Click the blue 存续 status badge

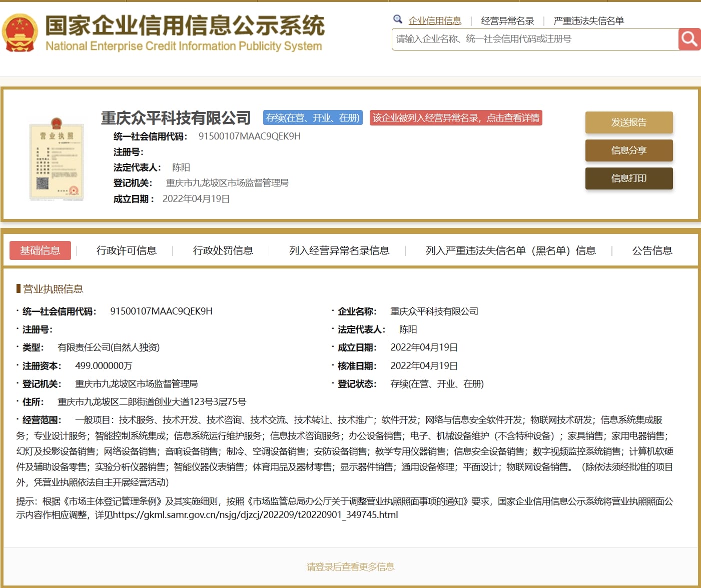tap(313, 118)
